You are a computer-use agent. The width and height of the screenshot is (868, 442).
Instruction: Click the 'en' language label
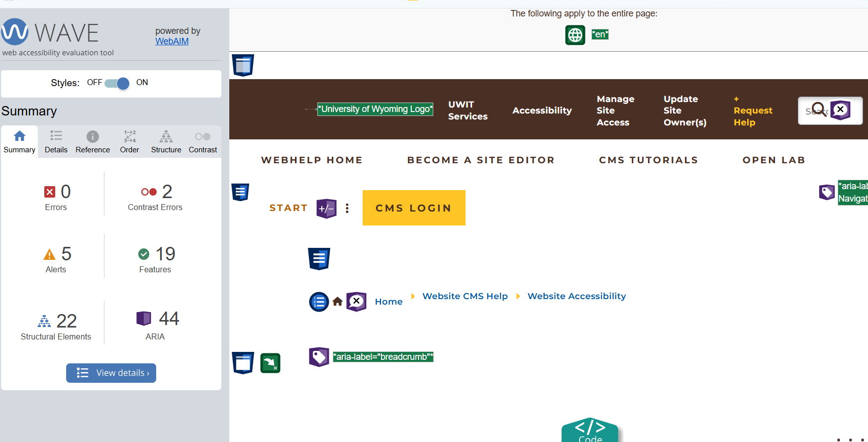pos(600,34)
